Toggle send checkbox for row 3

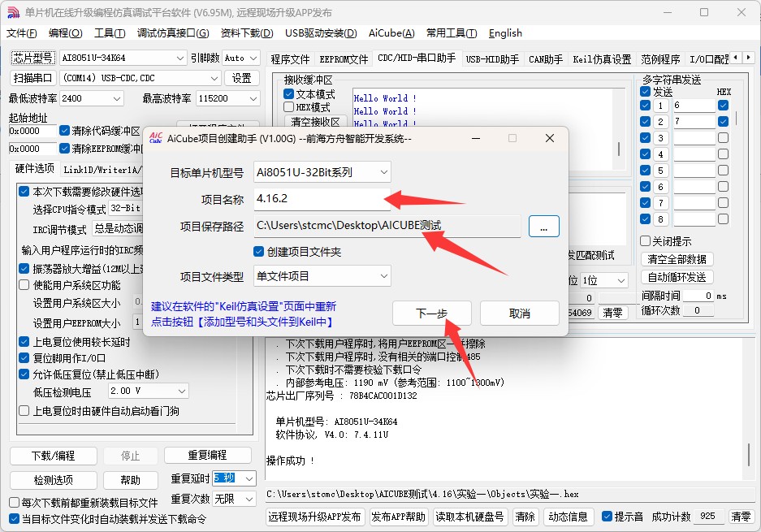pos(646,138)
